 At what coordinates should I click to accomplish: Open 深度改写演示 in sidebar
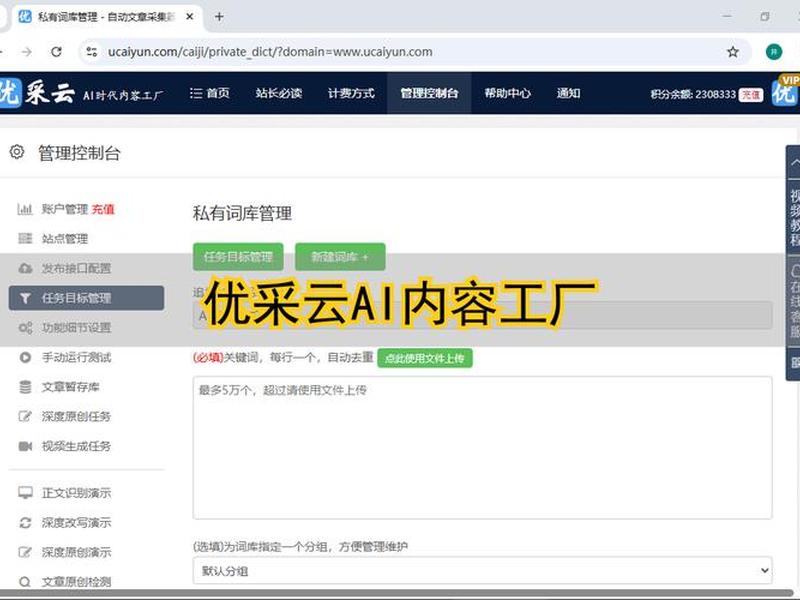[x=76, y=522]
